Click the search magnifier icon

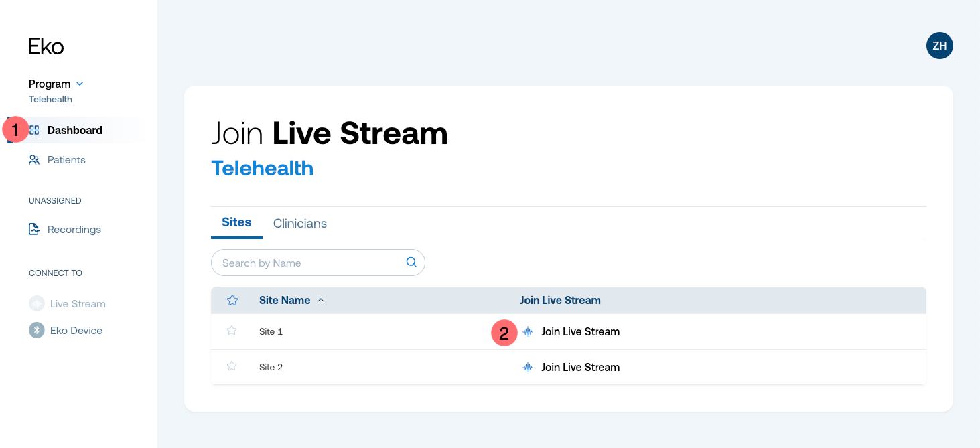411,263
